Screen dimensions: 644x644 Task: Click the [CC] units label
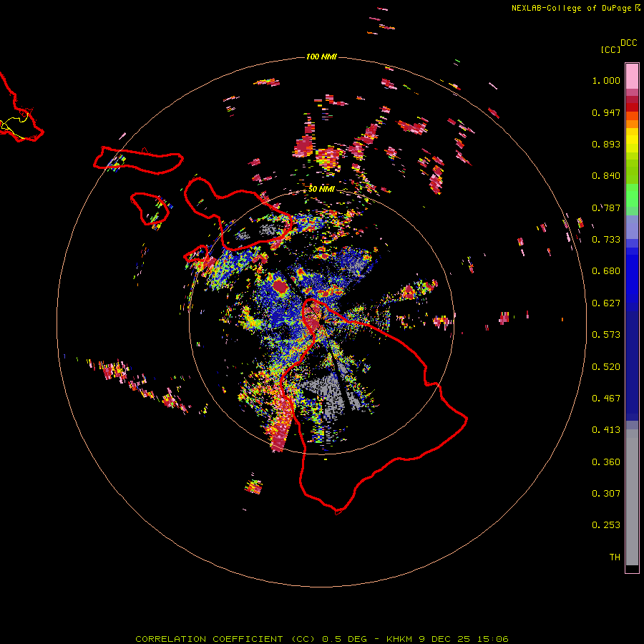click(610, 49)
